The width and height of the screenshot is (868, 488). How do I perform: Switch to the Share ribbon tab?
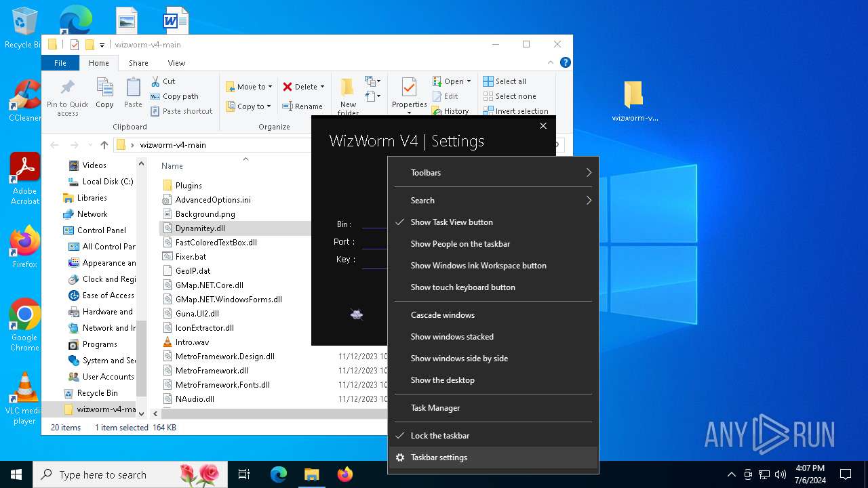pos(138,63)
